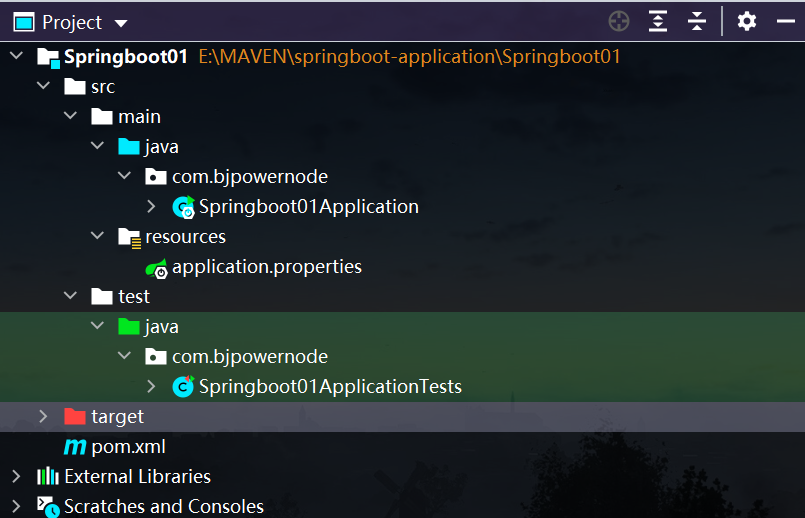Select the Springboot01 project root label
The image size is (805, 518).
tap(126, 56)
